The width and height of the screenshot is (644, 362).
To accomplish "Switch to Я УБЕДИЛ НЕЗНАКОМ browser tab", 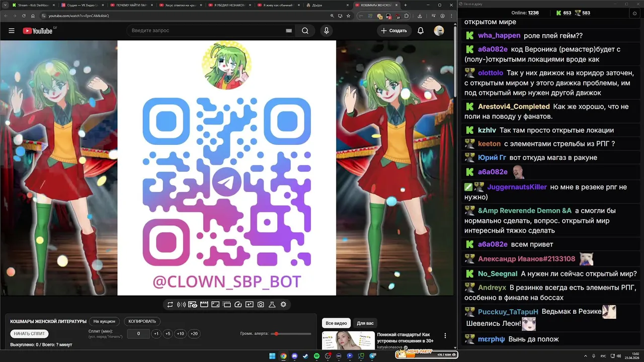I will [229, 5].
